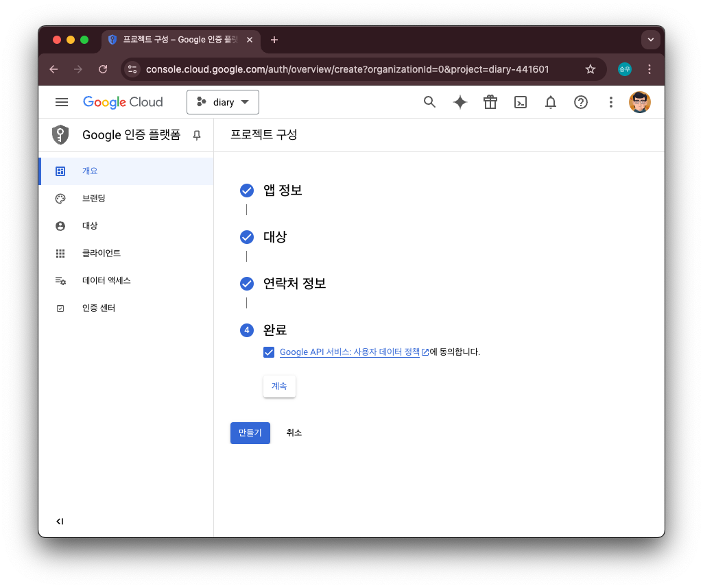Click the 만들기 button
The height and width of the screenshot is (588, 703).
pos(250,433)
